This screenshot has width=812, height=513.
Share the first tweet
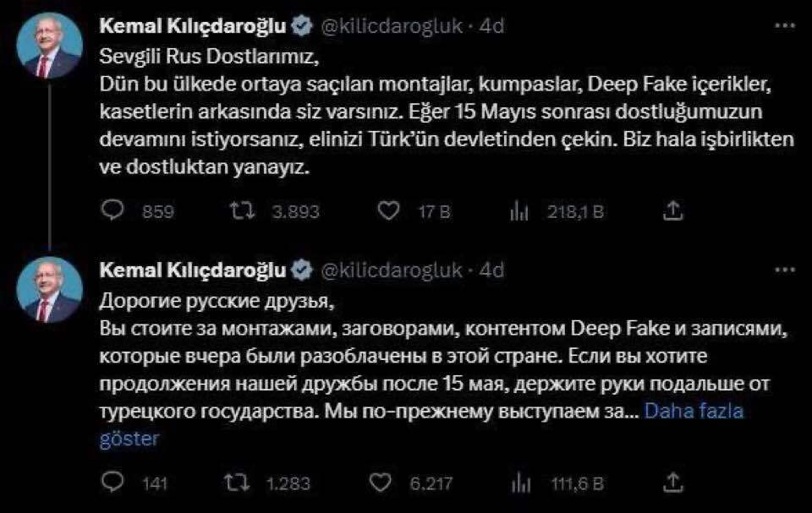tap(673, 211)
